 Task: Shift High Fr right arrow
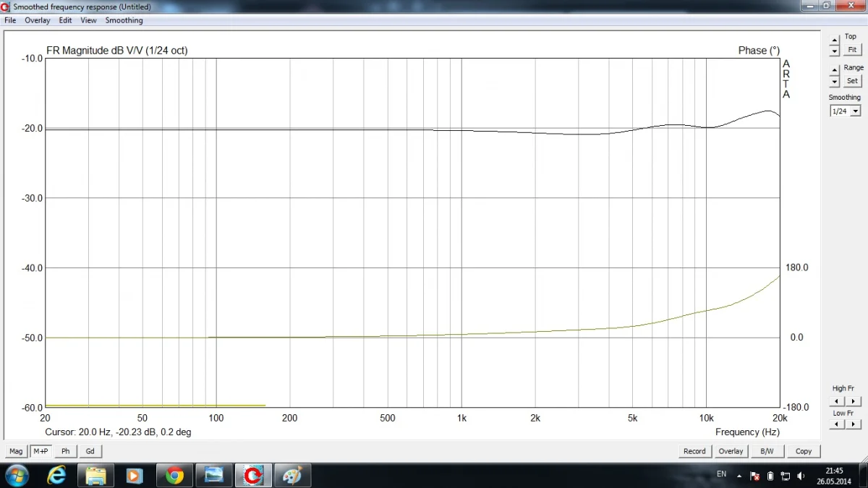(x=853, y=401)
